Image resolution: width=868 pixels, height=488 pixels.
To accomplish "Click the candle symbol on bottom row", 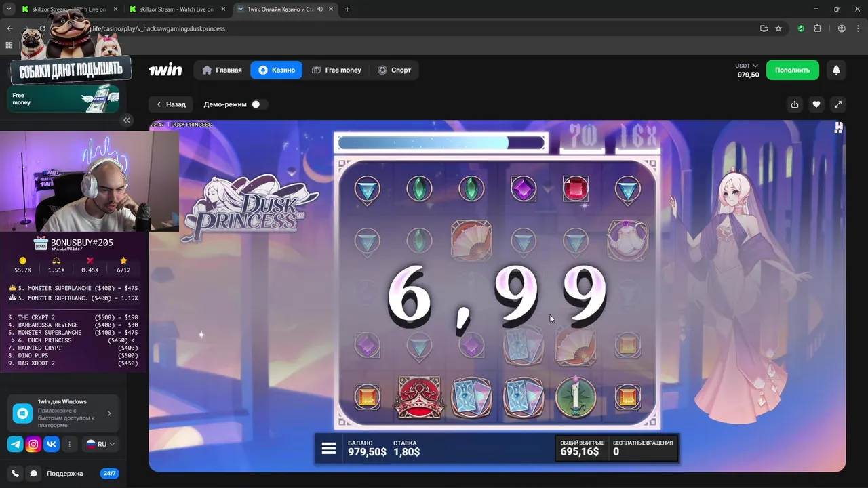I will click(x=576, y=396).
